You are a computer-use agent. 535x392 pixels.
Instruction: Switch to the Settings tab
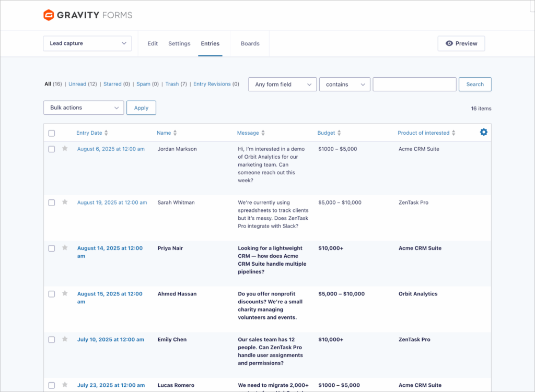(x=179, y=43)
